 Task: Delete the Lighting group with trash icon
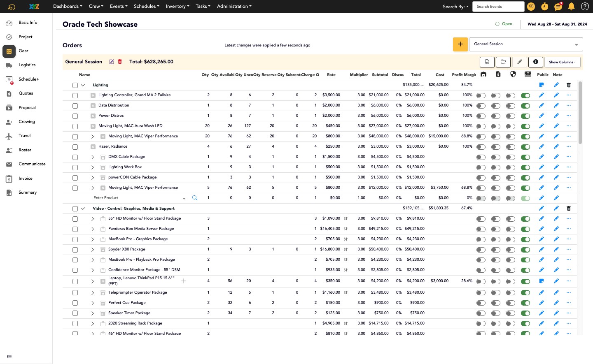568,85
